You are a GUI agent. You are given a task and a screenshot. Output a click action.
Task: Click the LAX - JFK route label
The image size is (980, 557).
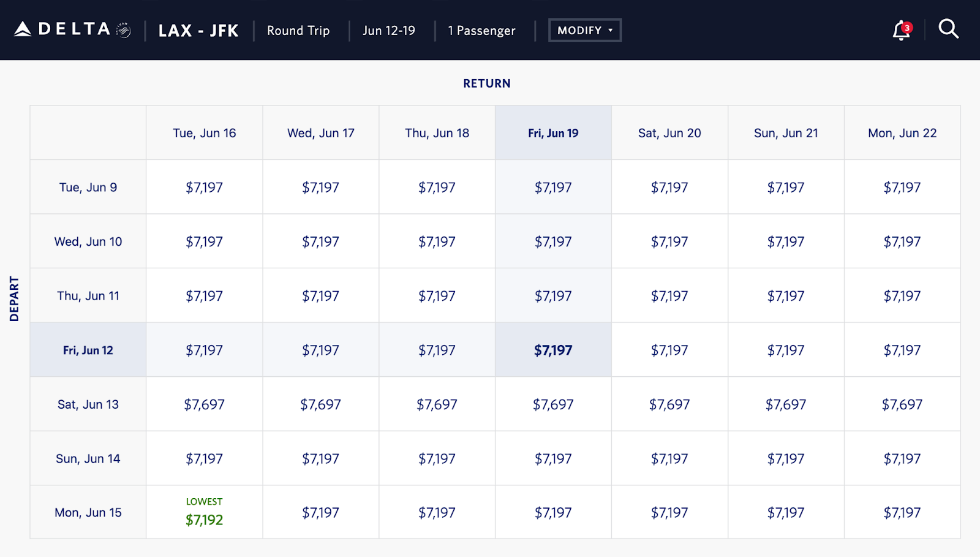click(x=198, y=31)
